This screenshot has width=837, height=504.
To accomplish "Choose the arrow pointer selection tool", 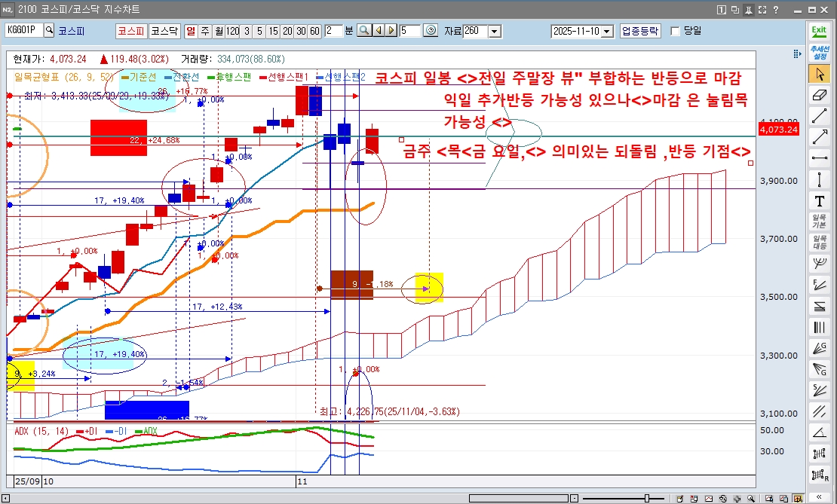I will (819, 74).
